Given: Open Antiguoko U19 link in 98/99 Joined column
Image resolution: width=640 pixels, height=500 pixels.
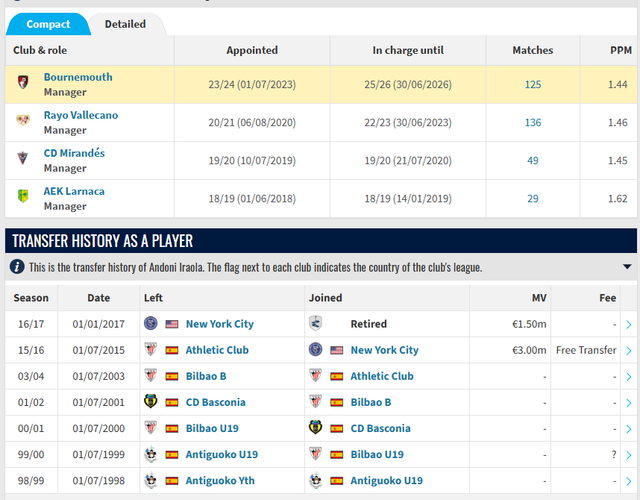Looking at the screenshot, I should click(x=387, y=481).
